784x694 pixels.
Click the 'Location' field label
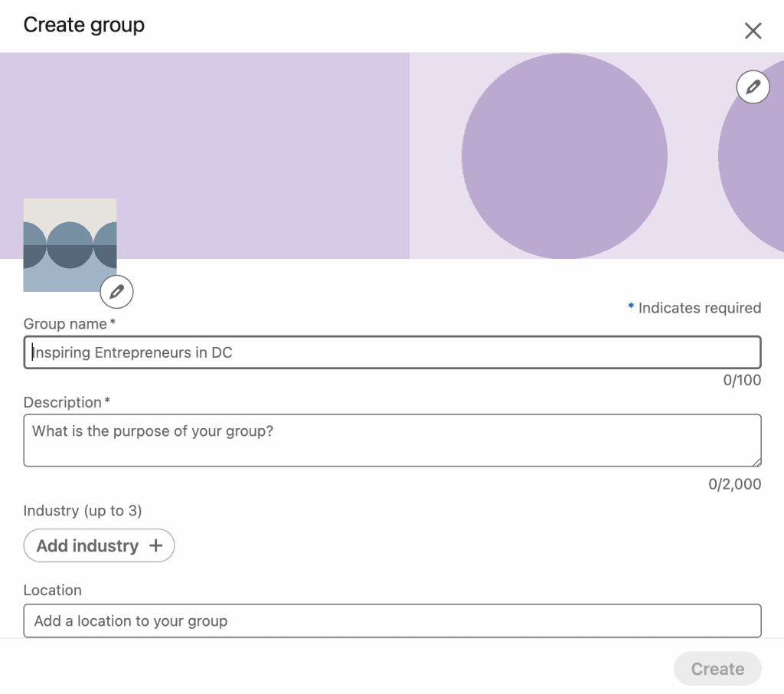pyautogui.click(x=52, y=590)
